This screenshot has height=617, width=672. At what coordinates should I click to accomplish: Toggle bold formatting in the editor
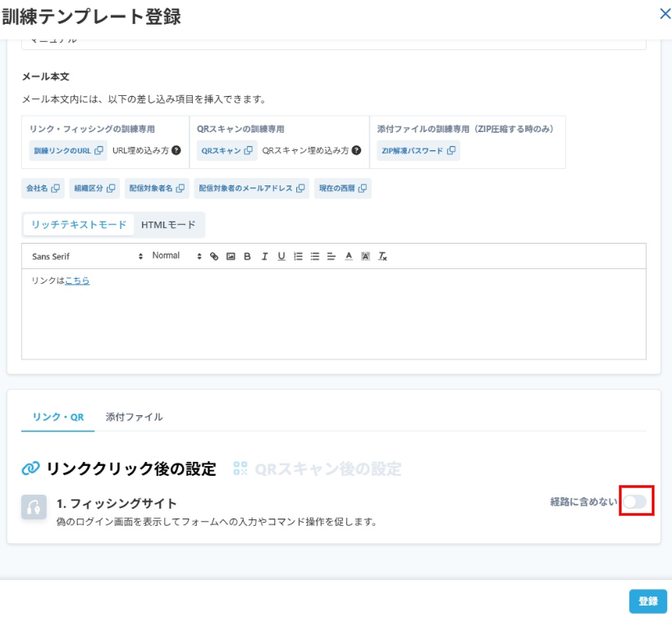click(x=247, y=256)
